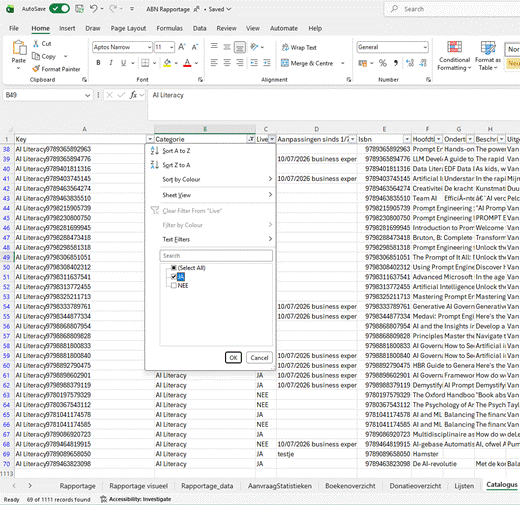Click the next sheet navigation arrow

click(x=30, y=486)
